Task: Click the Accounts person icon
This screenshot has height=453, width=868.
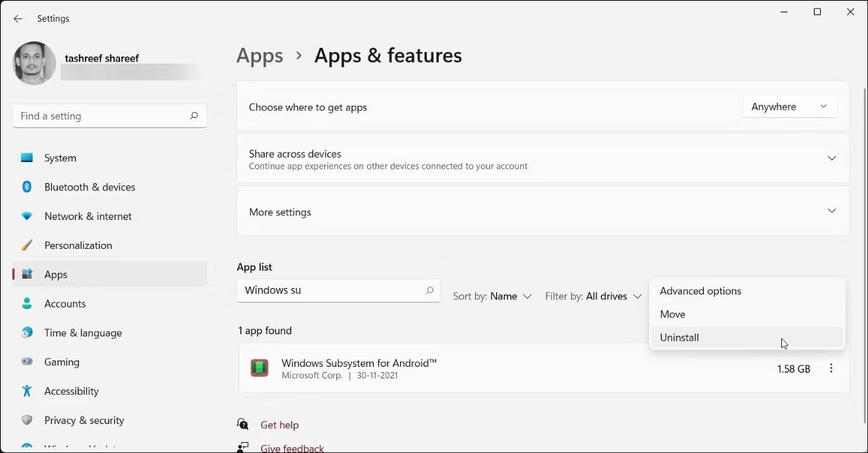Action: click(27, 304)
